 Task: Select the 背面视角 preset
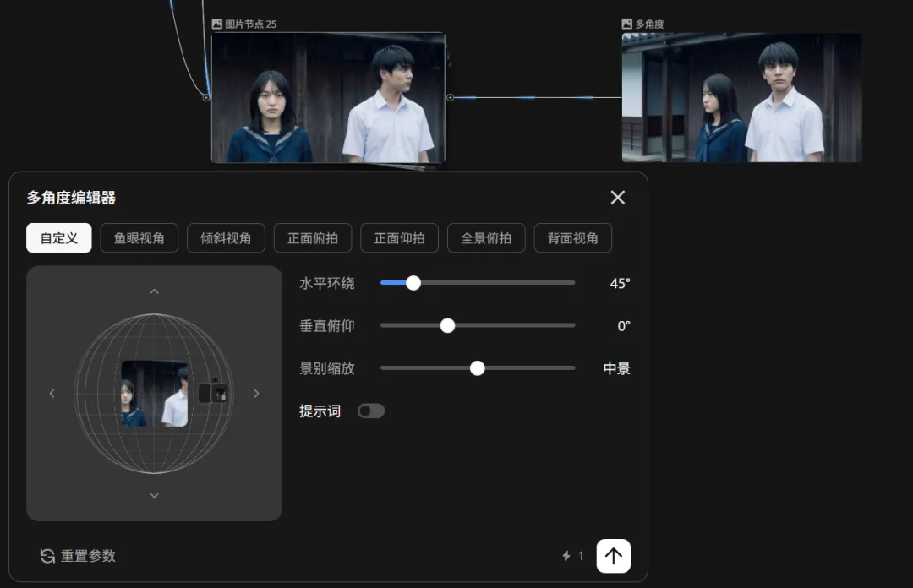572,237
